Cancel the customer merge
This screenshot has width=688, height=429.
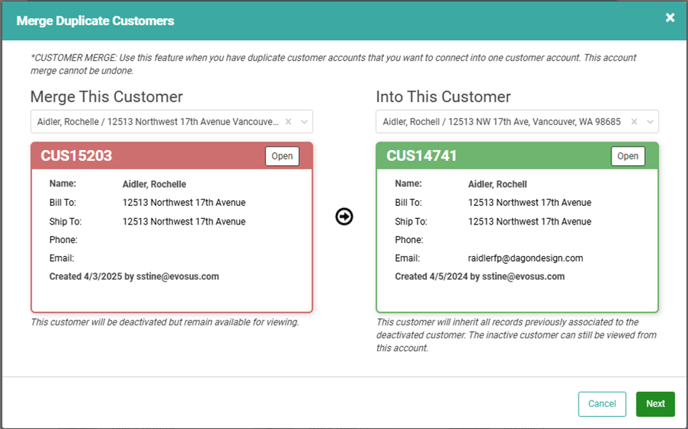pos(602,404)
